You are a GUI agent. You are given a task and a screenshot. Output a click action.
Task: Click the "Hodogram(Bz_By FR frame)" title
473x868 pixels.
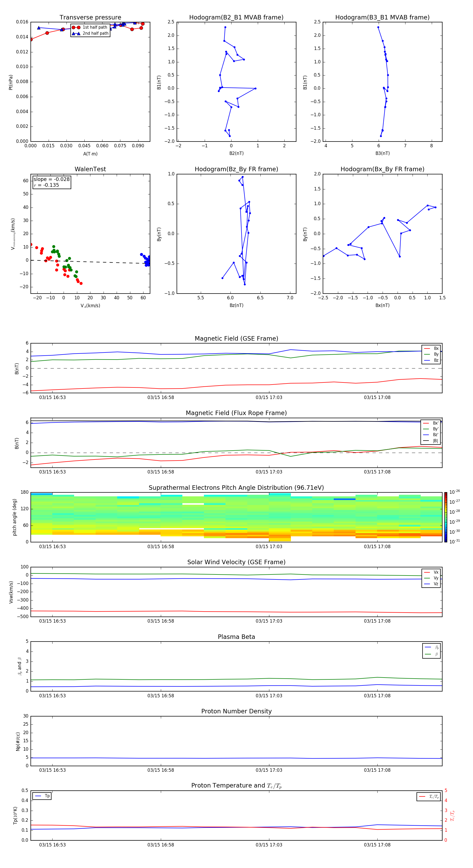tap(236, 169)
